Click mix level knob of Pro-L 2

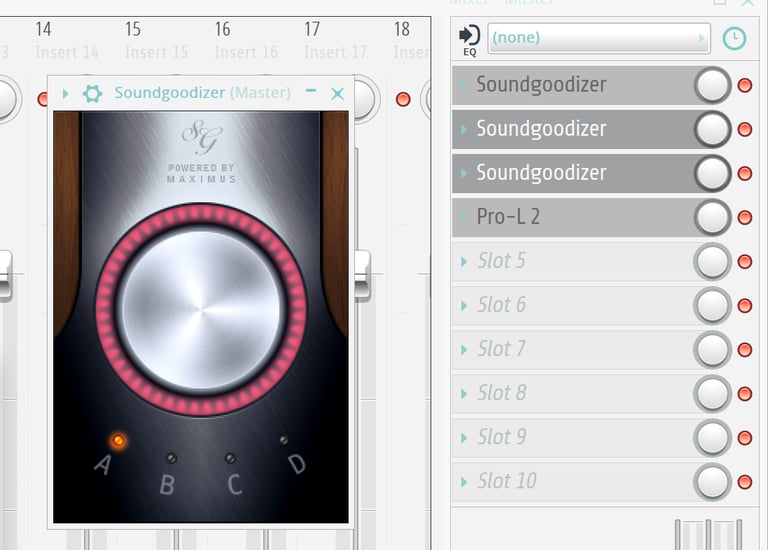coord(713,217)
